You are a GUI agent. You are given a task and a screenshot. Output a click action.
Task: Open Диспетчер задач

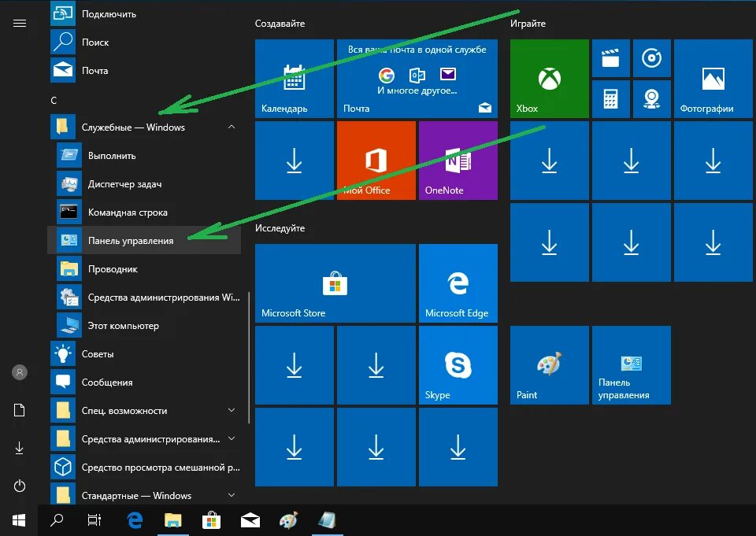[144, 183]
